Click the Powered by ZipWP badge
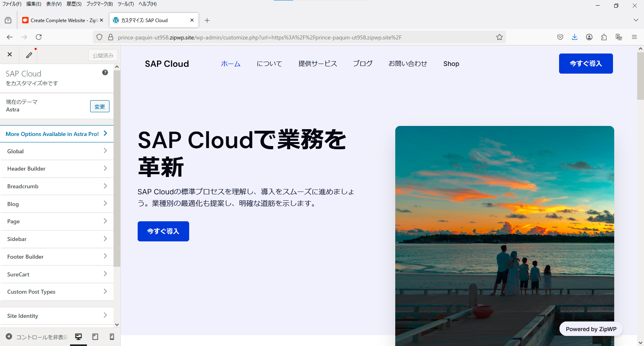Viewport: 644px width, 346px height. 591,329
